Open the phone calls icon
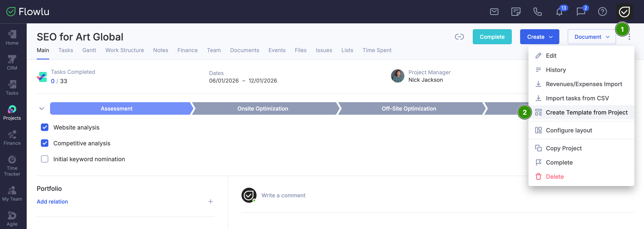644x229 pixels. pyautogui.click(x=537, y=12)
